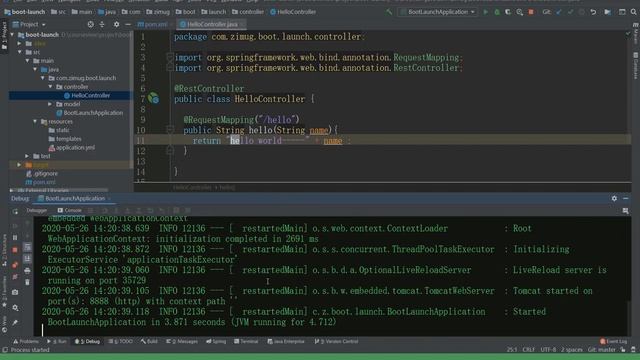Stop the running app with the red square in the top toolbar

pyautogui.click(x=531, y=12)
